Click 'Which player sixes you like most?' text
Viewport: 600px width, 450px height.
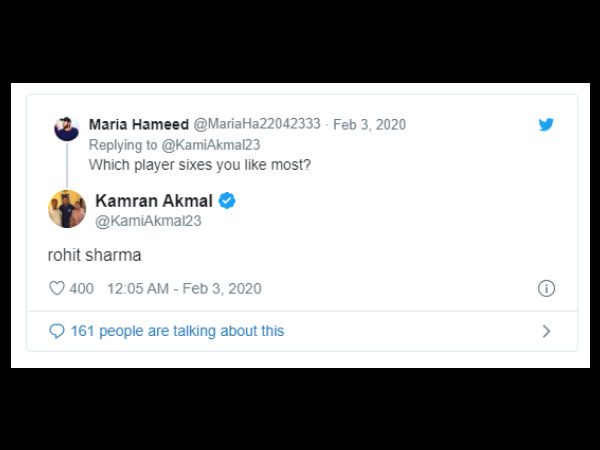pyautogui.click(x=200, y=164)
